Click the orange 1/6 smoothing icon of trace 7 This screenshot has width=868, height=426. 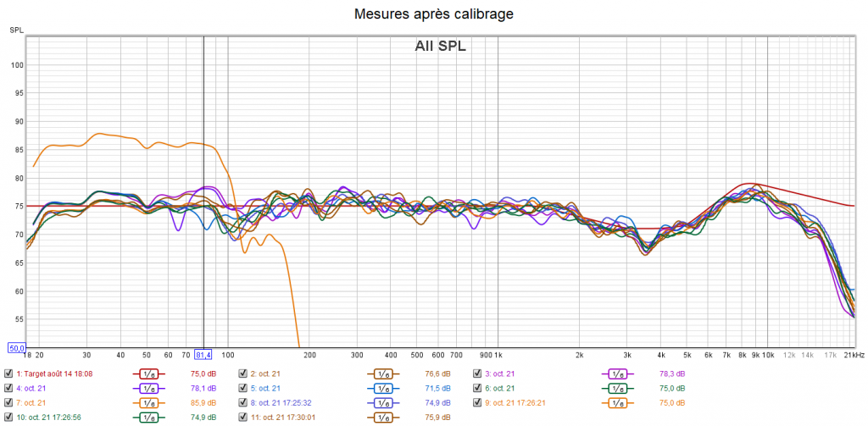click(x=147, y=402)
